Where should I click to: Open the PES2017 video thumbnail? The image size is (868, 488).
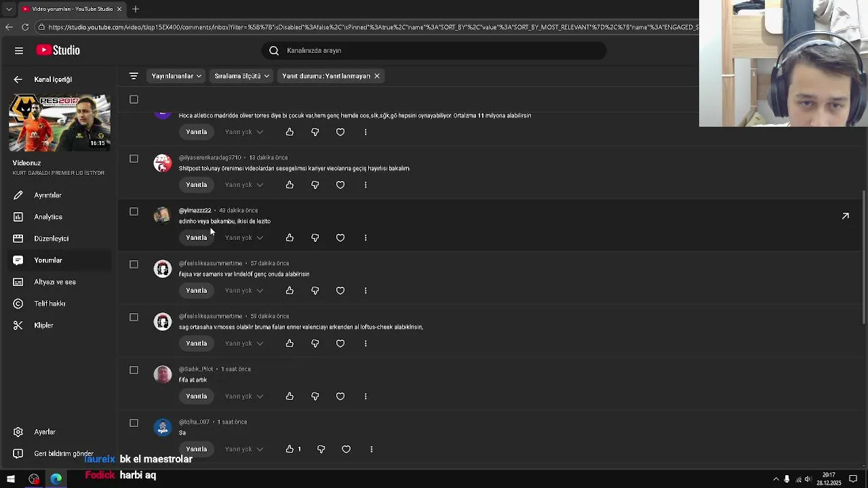coord(60,122)
